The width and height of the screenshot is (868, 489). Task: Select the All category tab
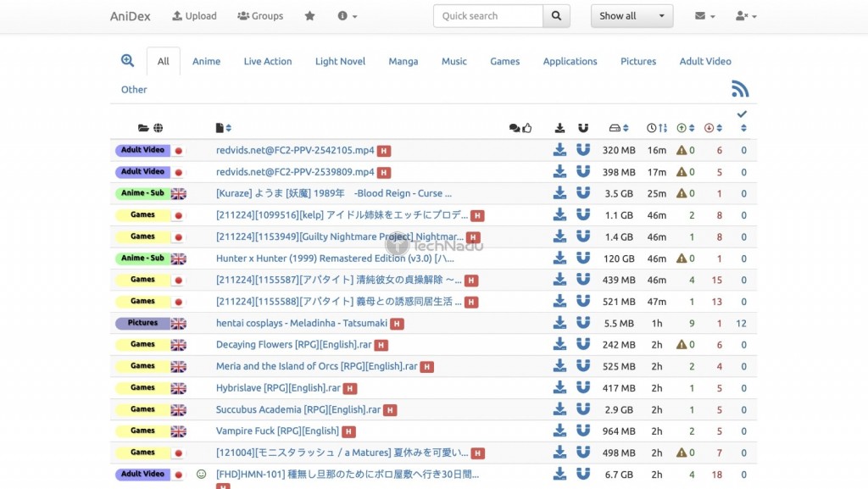pos(164,61)
